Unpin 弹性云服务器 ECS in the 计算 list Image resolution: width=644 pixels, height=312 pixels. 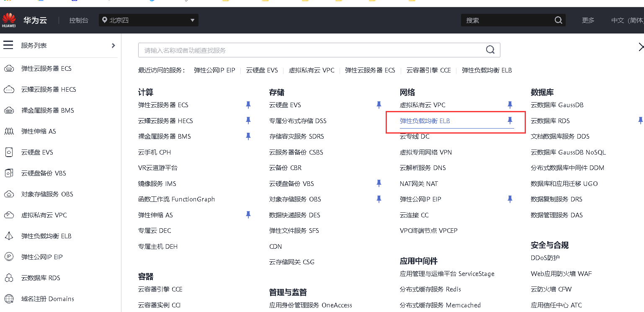point(248,105)
